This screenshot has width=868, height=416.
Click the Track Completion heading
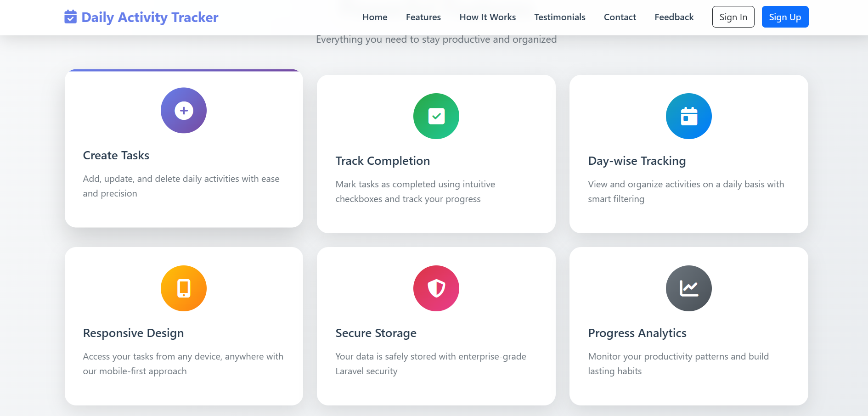(383, 161)
